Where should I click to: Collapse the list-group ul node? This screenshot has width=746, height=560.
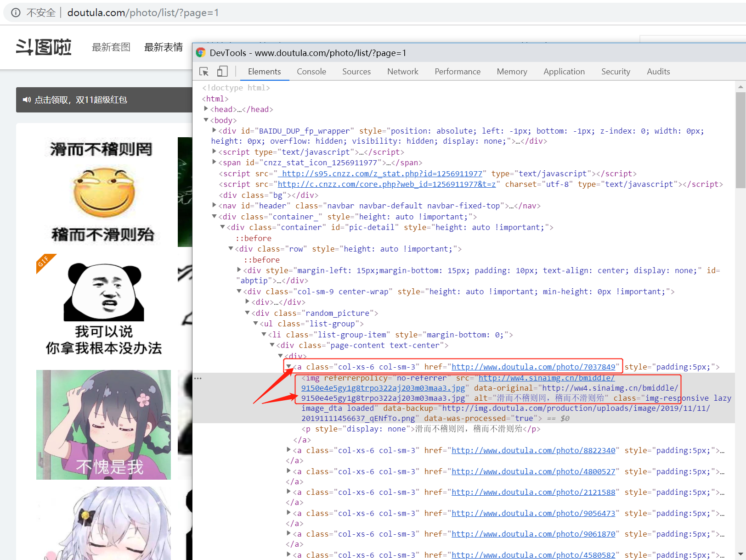(256, 323)
